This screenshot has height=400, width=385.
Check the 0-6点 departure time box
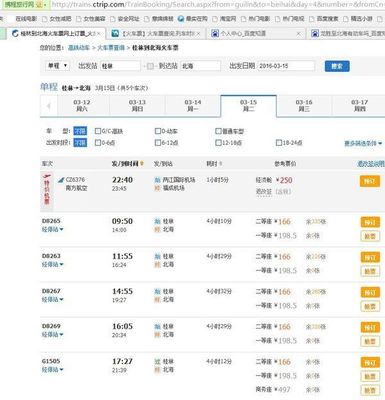(98, 143)
